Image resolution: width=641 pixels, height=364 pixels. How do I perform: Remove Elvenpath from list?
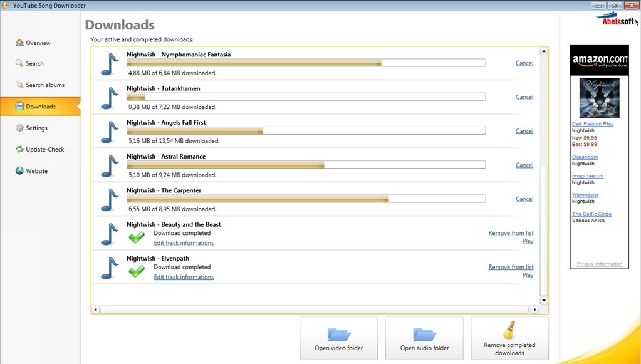click(511, 267)
